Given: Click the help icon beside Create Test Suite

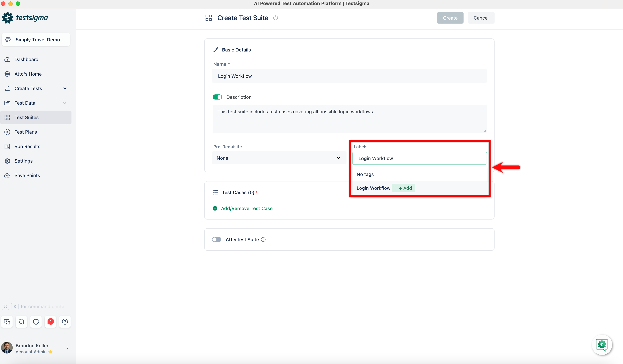Looking at the screenshot, I should pyautogui.click(x=275, y=18).
